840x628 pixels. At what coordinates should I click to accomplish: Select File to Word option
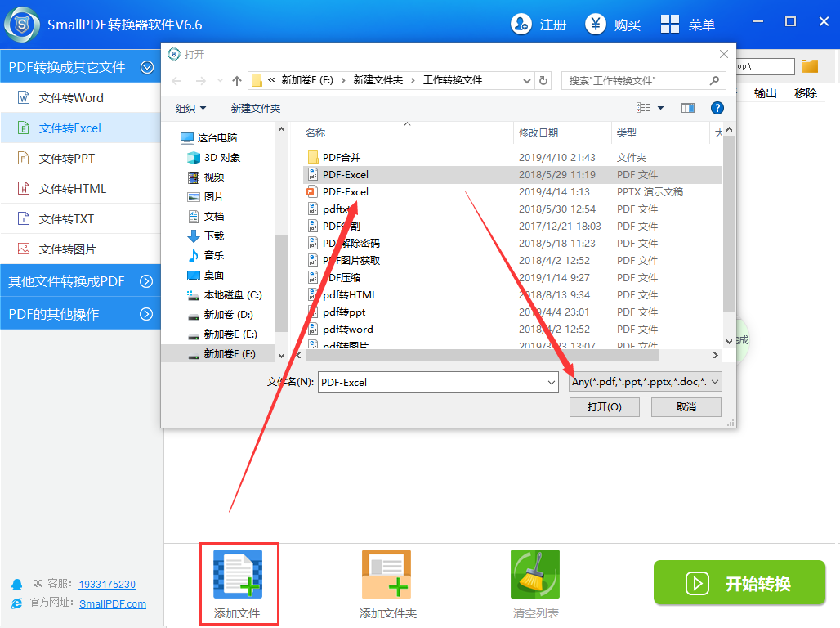coord(80,97)
